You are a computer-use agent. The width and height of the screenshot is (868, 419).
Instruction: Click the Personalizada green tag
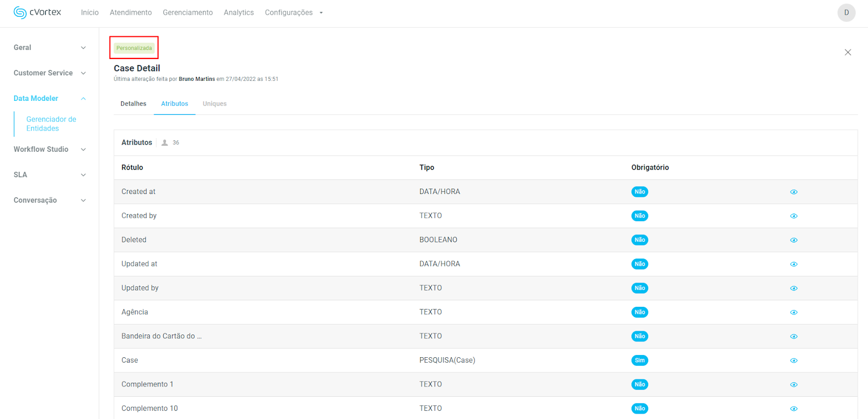[134, 48]
